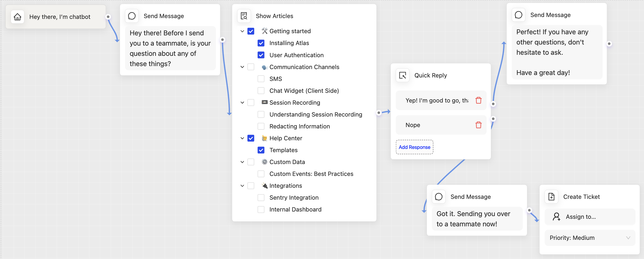Viewport: 644px width, 259px height.
Task: Click the Show Articles search-document icon
Action: click(244, 16)
